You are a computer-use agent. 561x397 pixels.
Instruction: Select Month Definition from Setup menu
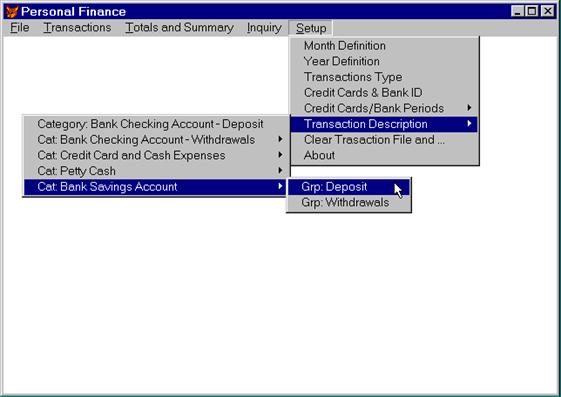click(385, 46)
